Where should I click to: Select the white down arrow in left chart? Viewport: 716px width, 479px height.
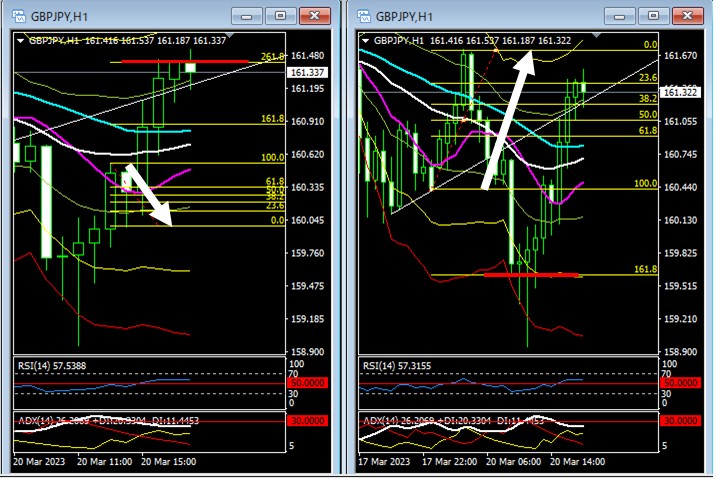pyautogui.click(x=148, y=196)
